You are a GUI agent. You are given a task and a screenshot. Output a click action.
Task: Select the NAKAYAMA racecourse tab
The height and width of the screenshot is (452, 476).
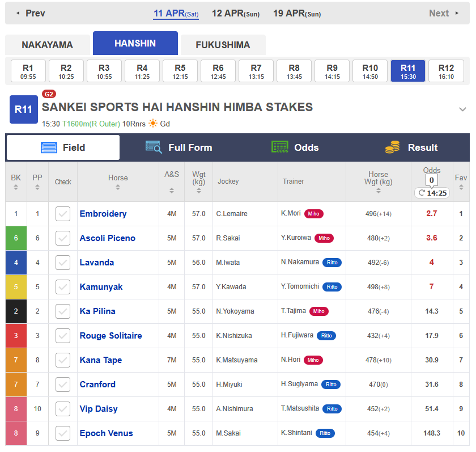(48, 45)
